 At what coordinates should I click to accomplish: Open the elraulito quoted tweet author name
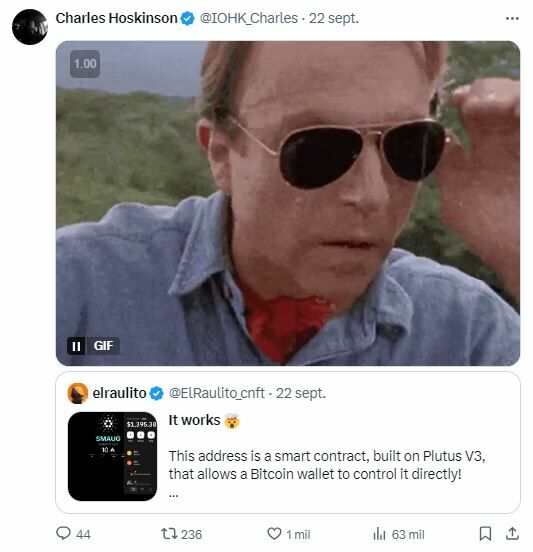(119, 393)
